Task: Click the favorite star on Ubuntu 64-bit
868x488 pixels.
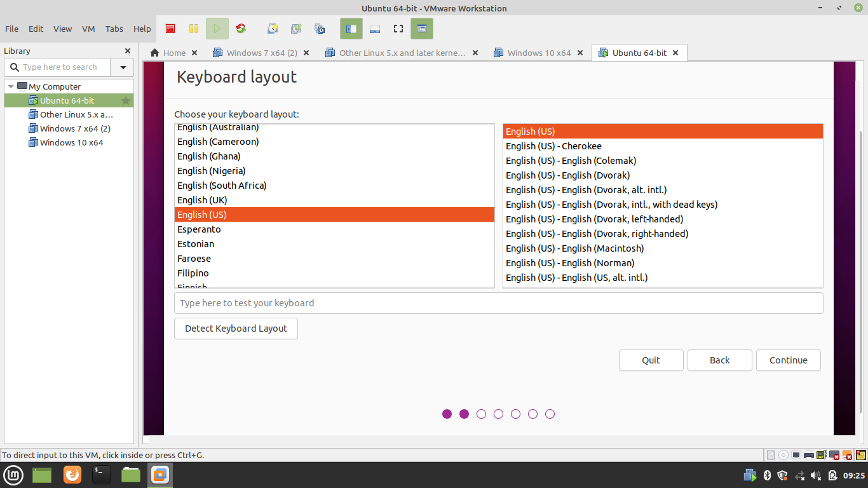Action: click(126, 100)
